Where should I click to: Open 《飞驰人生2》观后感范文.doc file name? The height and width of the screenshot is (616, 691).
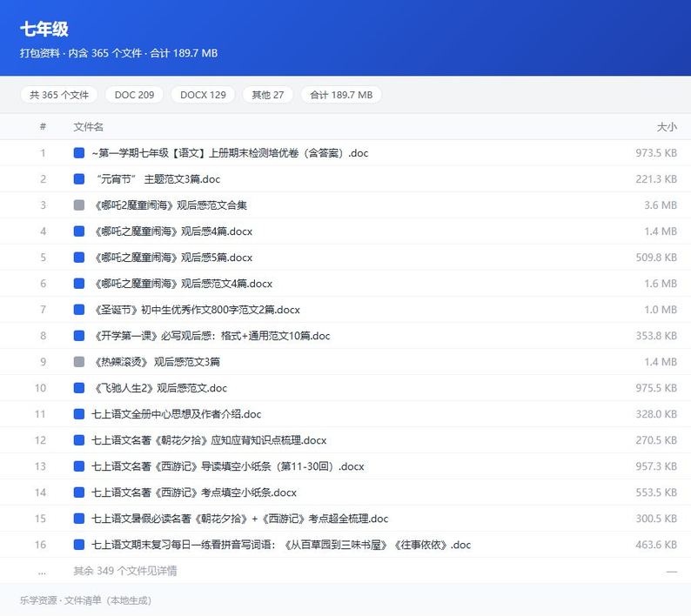tap(159, 388)
